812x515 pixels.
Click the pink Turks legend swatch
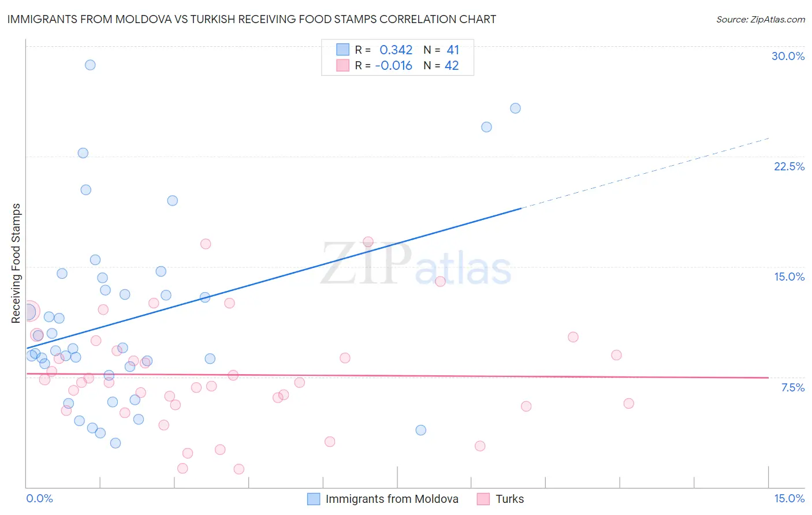tap(483, 499)
